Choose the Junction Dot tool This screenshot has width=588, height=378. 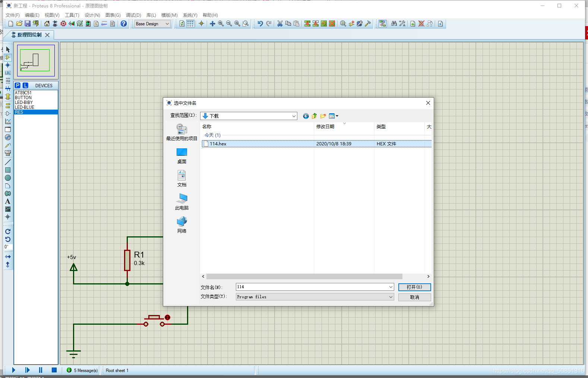pos(8,65)
